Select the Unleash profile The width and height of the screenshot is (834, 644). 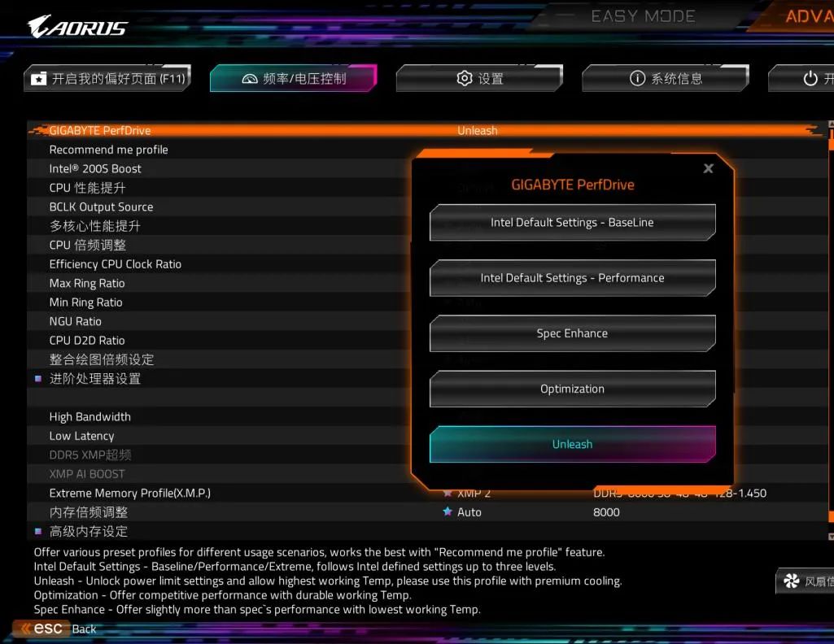point(572,444)
